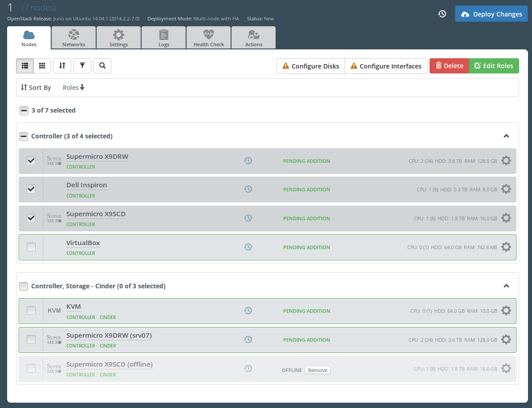The width and height of the screenshot is (532, 408).
Task: View history icon on VirtualBox row
Action: [x=248, y=247]
